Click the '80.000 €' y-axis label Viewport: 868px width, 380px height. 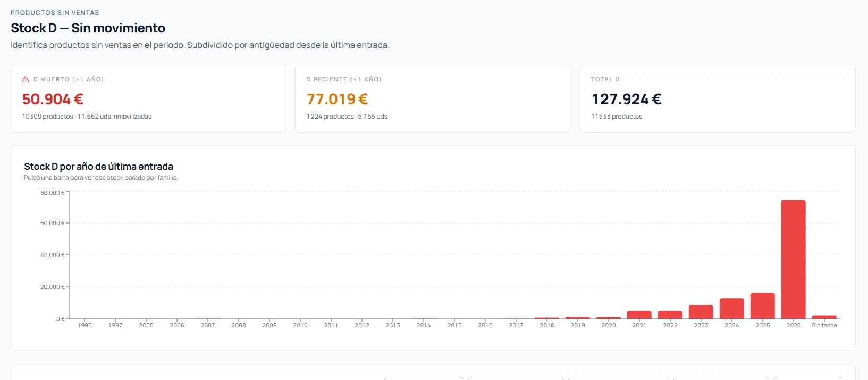click(52, 193)
